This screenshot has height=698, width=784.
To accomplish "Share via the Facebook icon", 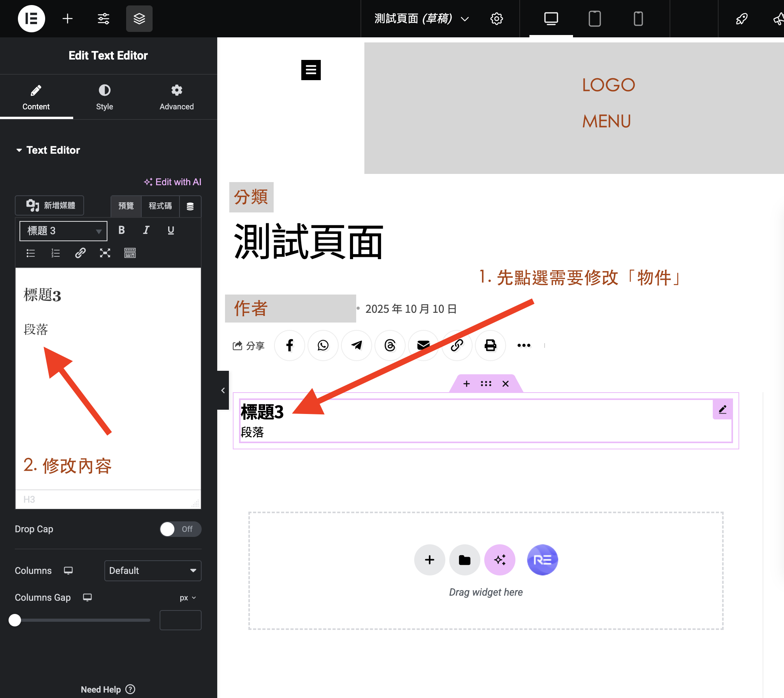I will coord(290,345).
